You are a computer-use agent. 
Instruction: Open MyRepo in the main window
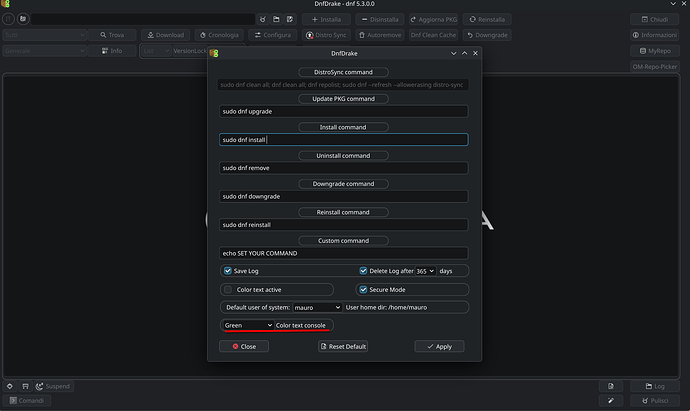[654, 51]
